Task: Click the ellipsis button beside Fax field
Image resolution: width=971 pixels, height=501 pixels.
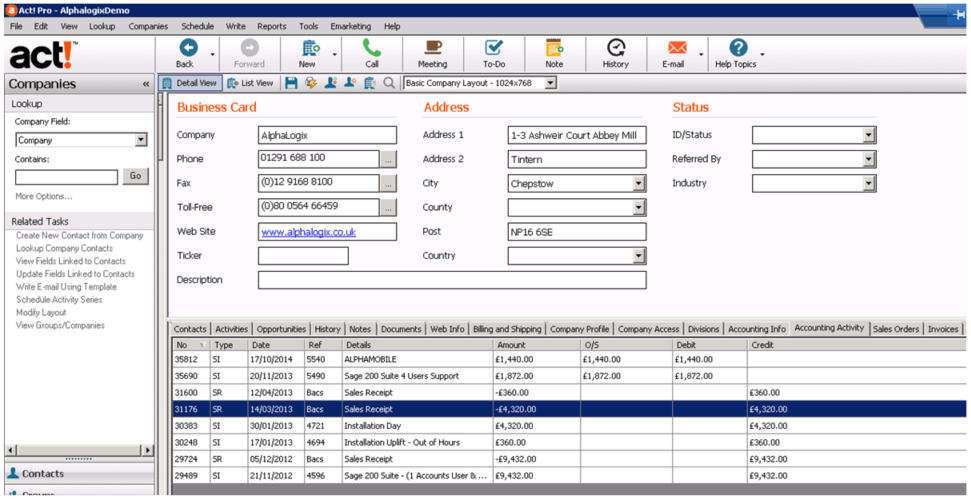Action: pos(388,184)
